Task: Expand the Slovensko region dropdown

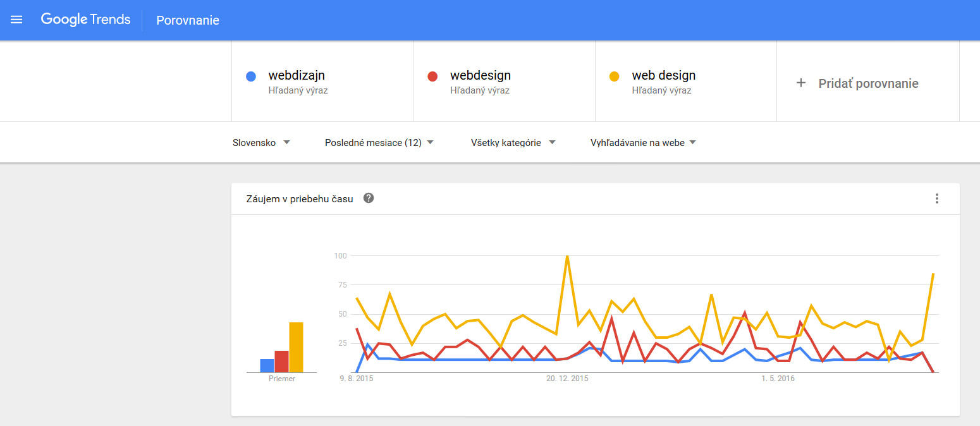Action: pyautogui.click(x=261, y=142)
